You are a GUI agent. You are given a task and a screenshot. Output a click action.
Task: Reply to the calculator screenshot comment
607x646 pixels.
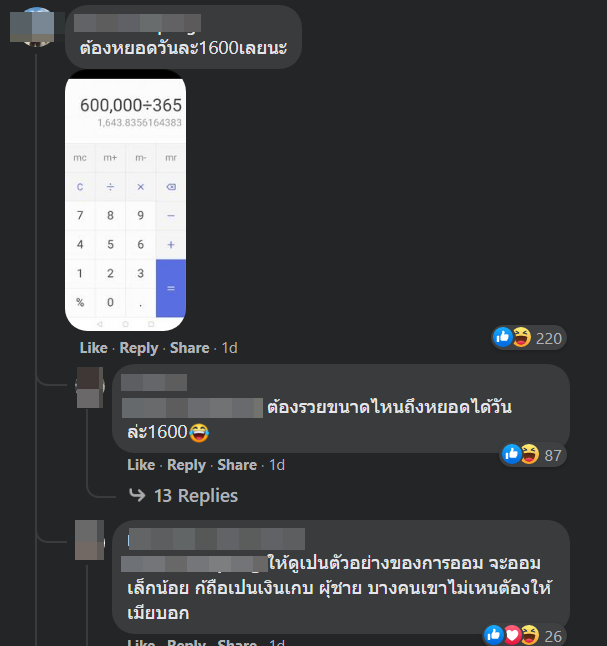(x=139, y=348)
